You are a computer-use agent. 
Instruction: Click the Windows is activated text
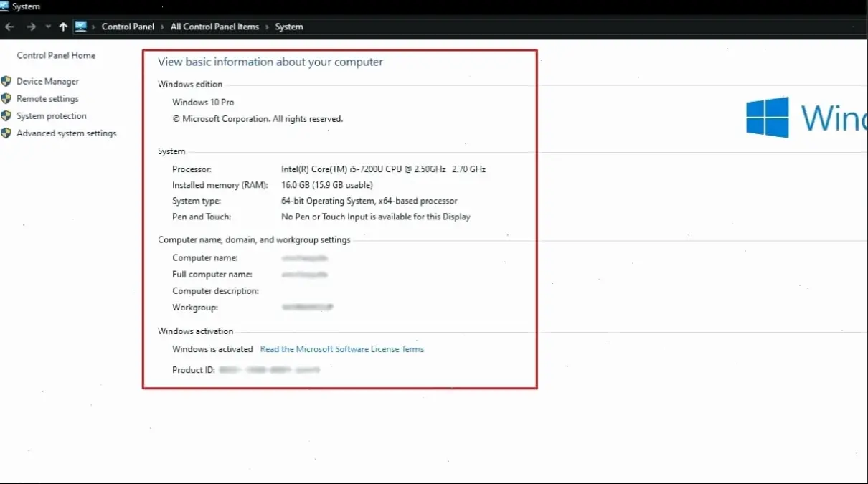212,349
